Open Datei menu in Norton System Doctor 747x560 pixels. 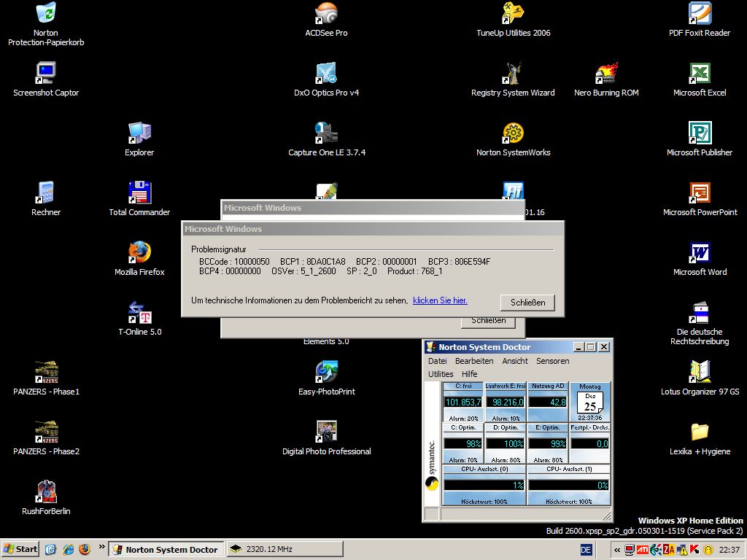tap(438, 361)
